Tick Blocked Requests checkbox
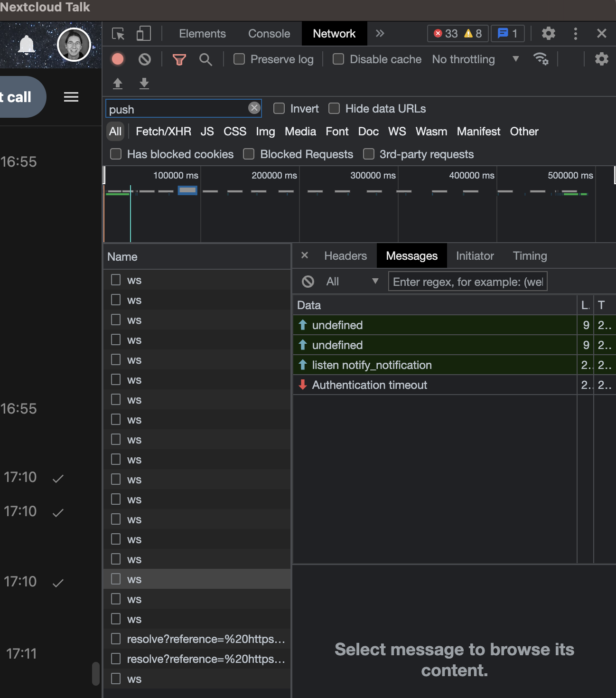 pos(249,154)
